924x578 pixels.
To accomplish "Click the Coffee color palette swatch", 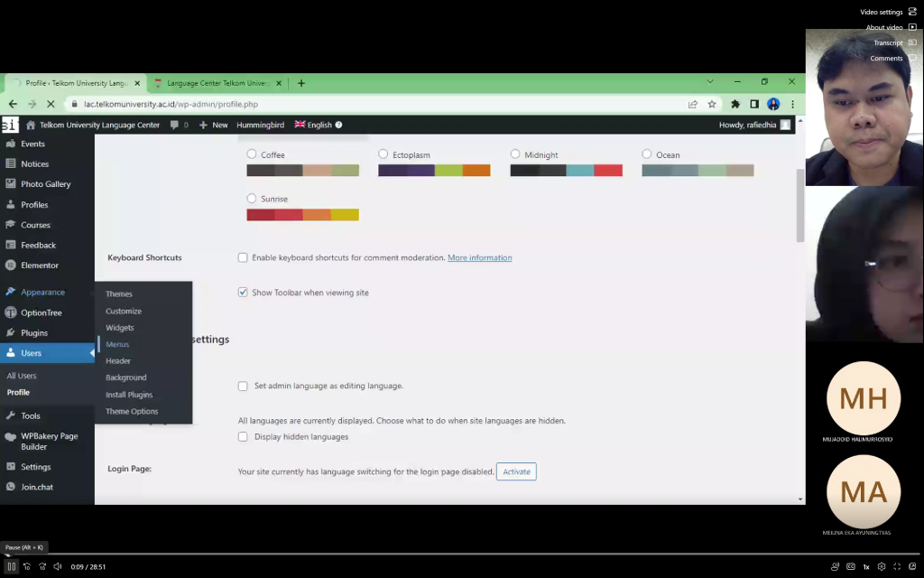I will (303, 171).
